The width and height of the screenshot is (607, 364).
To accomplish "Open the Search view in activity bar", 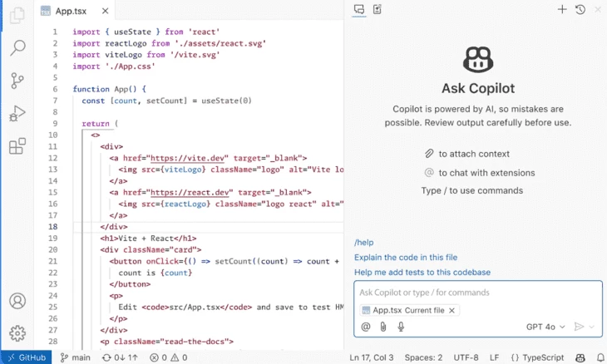I will tap(17, 48).
